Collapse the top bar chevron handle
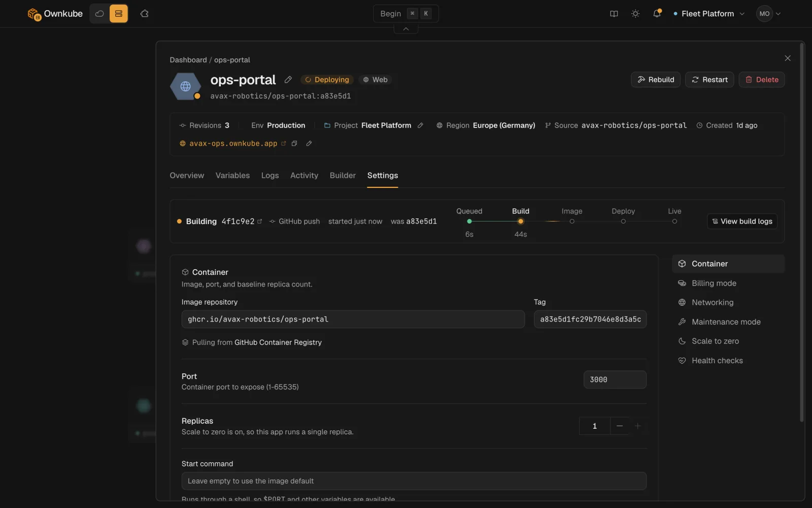 pyautogui.click(x=406, y=29)
